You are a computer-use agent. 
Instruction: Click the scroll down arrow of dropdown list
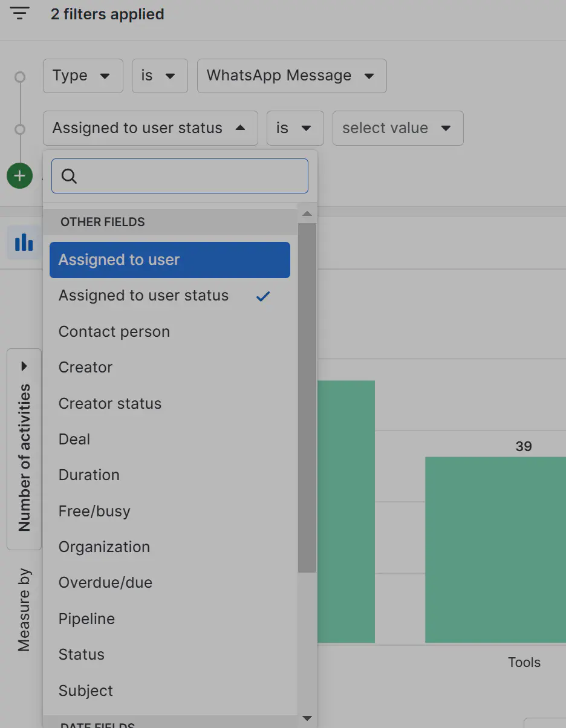[x=307, y=718]
